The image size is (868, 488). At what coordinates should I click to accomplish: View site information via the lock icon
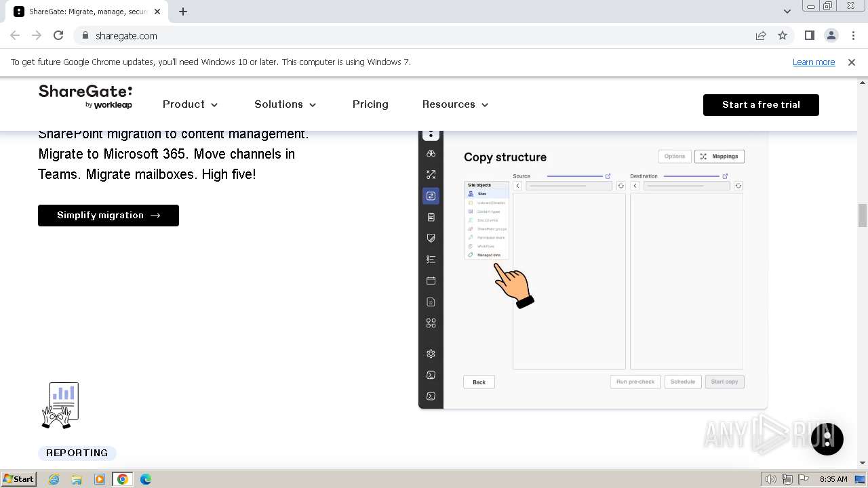[x=85, y=35]
